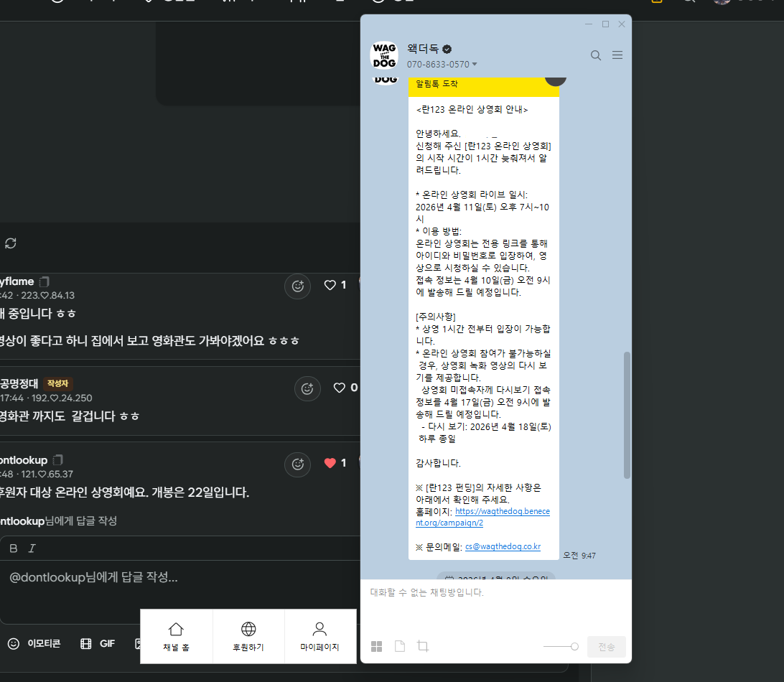Click the chat message input field

[x=495, y=605]
